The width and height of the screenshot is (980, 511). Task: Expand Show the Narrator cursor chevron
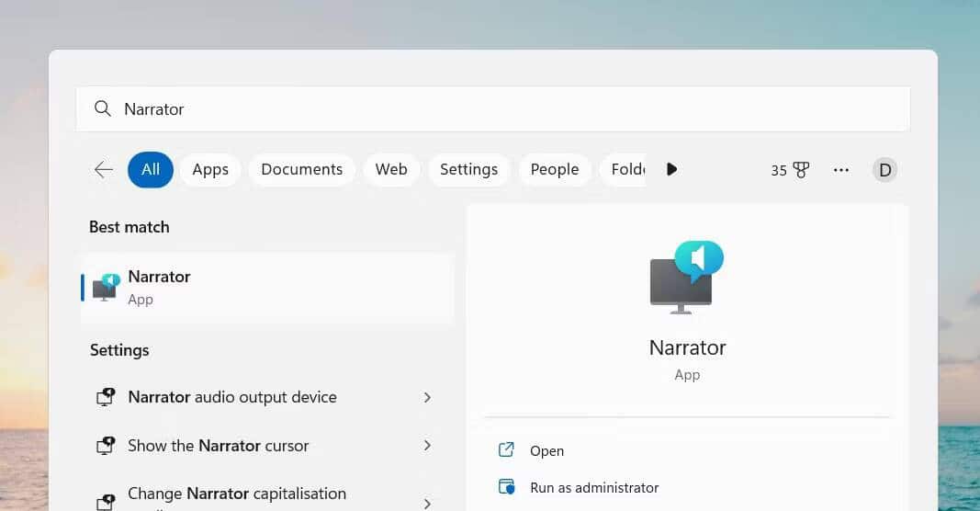click(427, 446)
